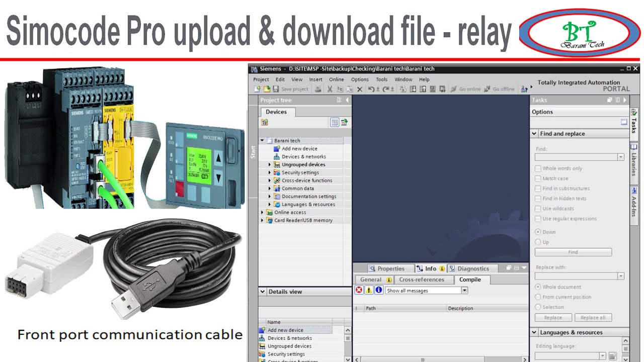
Task: Enable Whole words only checkbox
Action: point(538,168)
